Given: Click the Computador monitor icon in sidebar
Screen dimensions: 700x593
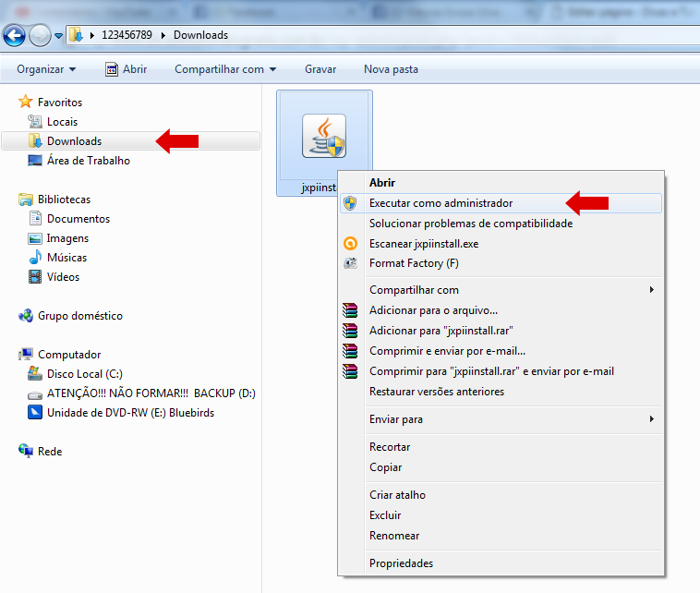Looking at the screenshot, I should pos(26,354).
